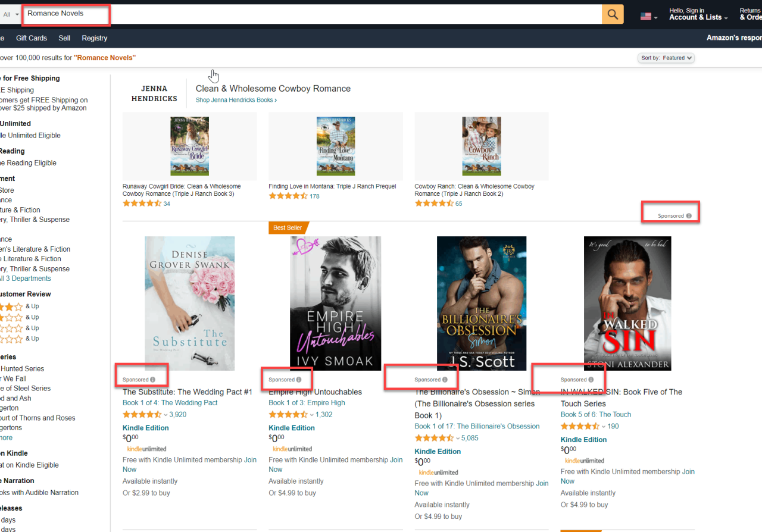Click the Shop Jenna Hendricks Books link
This screenshot has width=762, height=532.
pos(236,99)
